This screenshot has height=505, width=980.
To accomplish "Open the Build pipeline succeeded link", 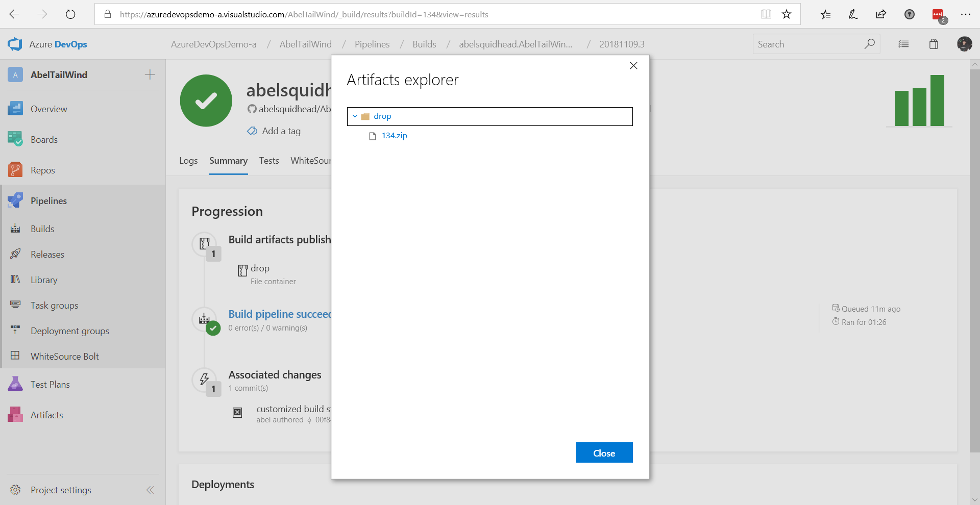I will pos(280,314).
